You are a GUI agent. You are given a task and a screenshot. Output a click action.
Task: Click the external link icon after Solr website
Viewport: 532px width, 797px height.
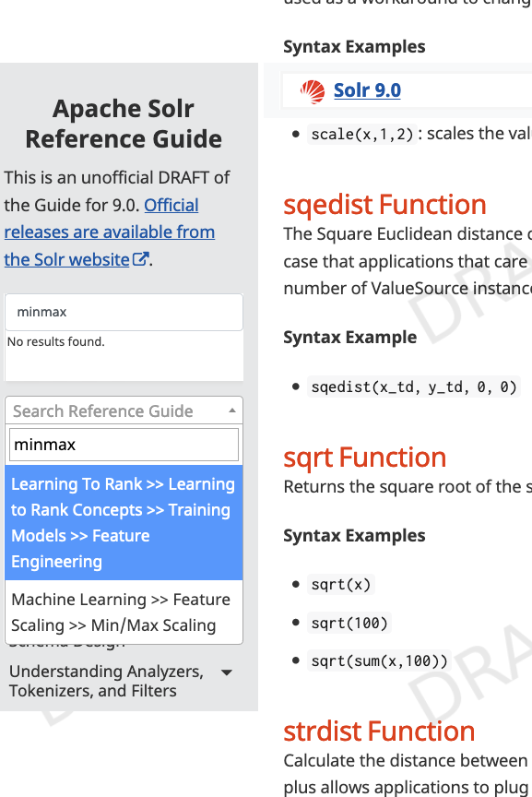coord(140,259)
